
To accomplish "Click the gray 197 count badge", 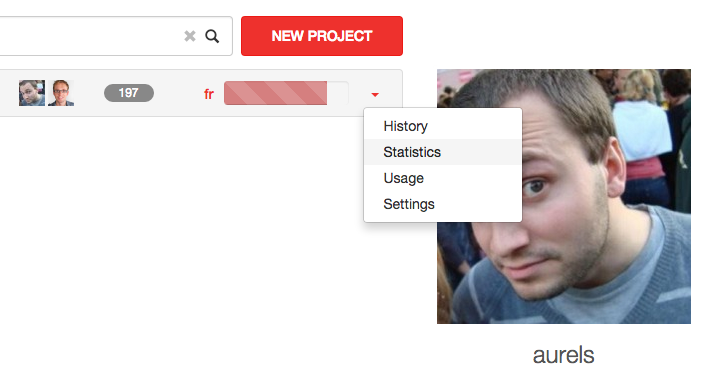I will [129, 93].
